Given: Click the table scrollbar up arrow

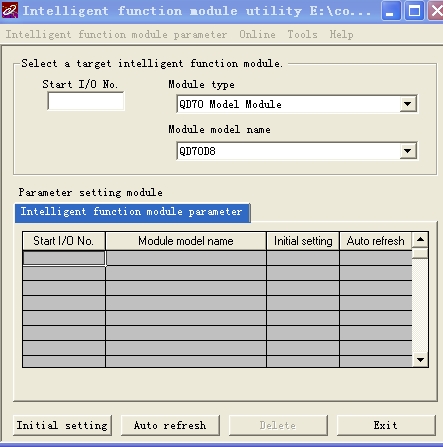Looking at the screenshot, I should coord(420,239).
